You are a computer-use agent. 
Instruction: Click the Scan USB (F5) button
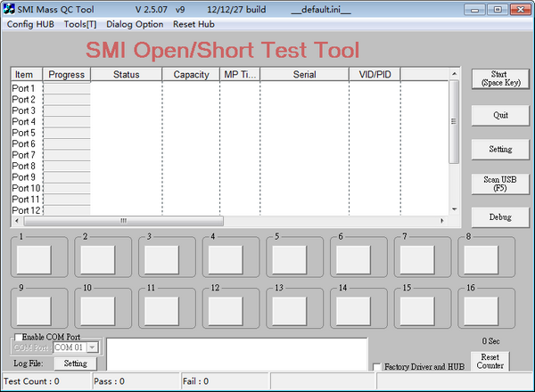(500, 184)
